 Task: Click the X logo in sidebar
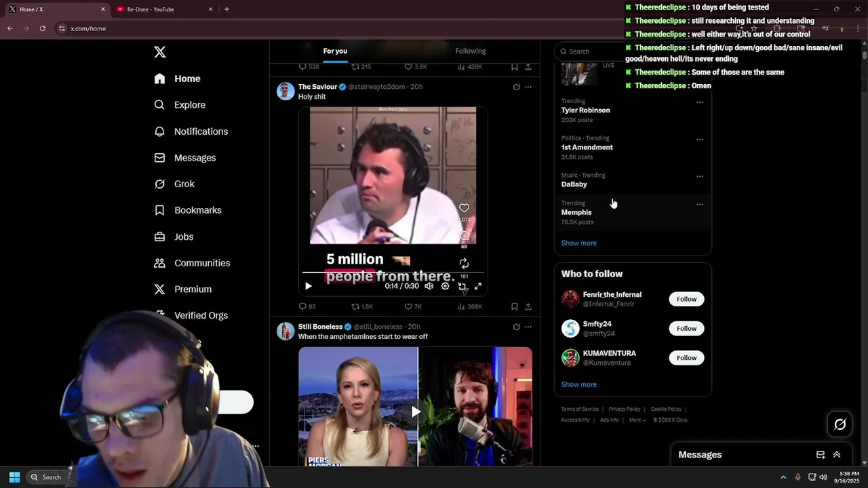160,52
